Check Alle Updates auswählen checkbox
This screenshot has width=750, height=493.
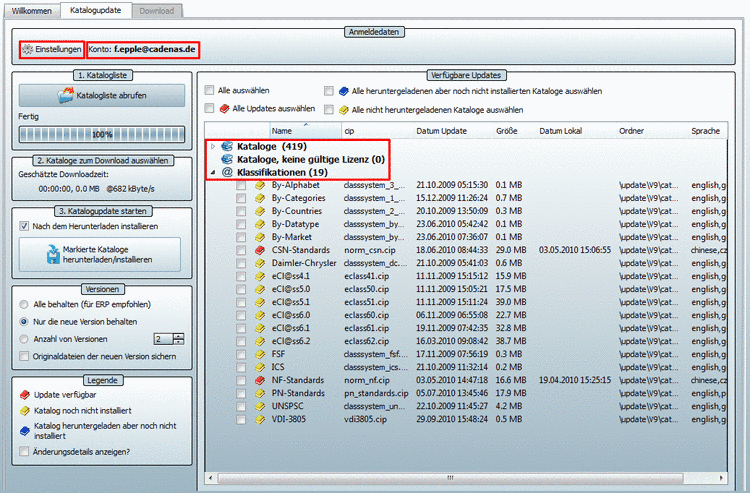[210, 109]
